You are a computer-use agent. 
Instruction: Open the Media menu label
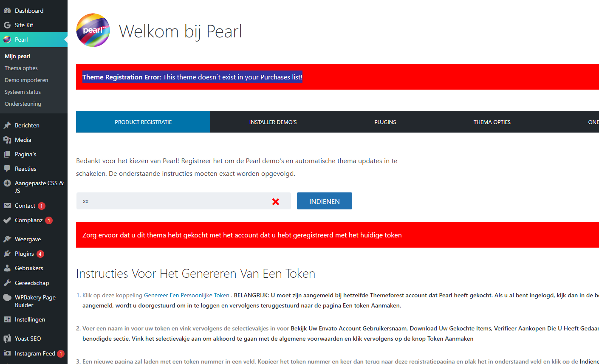pos(23,140)
